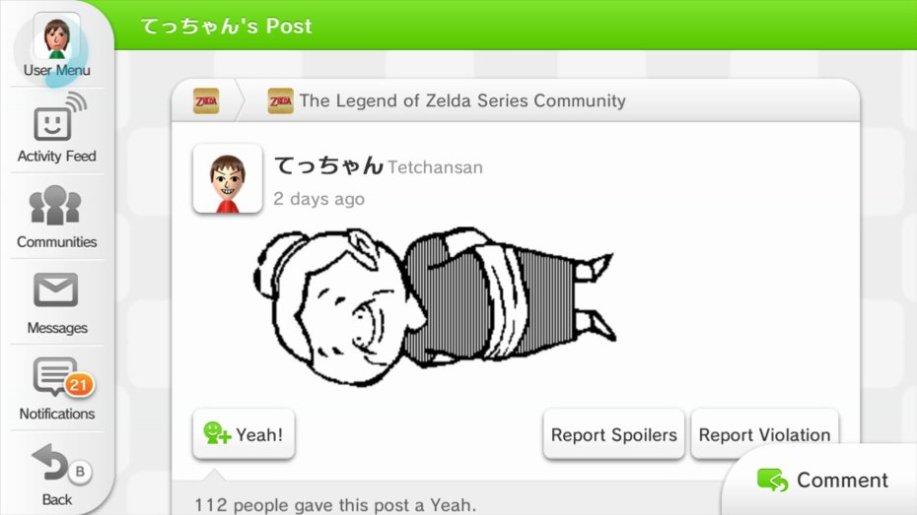The width and height of the screenshot is (917, 515).
Task: Click the Tetchansan username
Action: click(x=435, y=168)
